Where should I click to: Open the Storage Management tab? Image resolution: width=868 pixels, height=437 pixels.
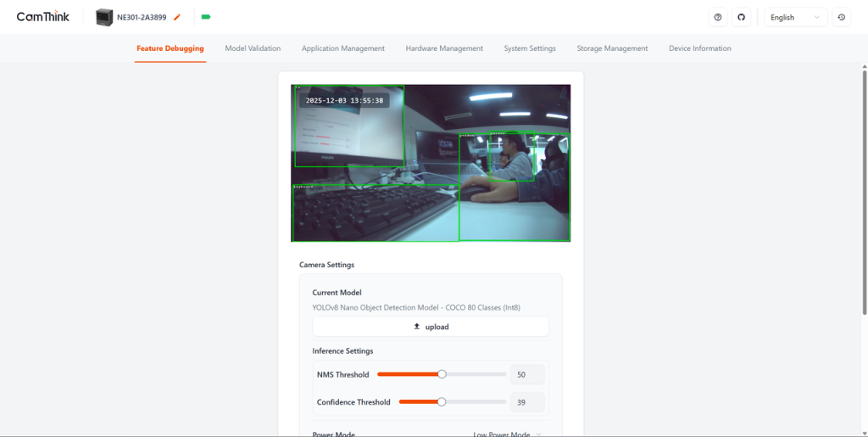[x=612, y=48]
